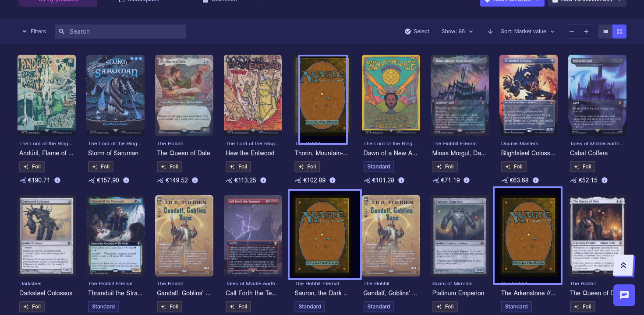The width and height of the screenshot is (644, 315).
Task: Open the Storm of Saruman card image
Action: pos(115,95)
